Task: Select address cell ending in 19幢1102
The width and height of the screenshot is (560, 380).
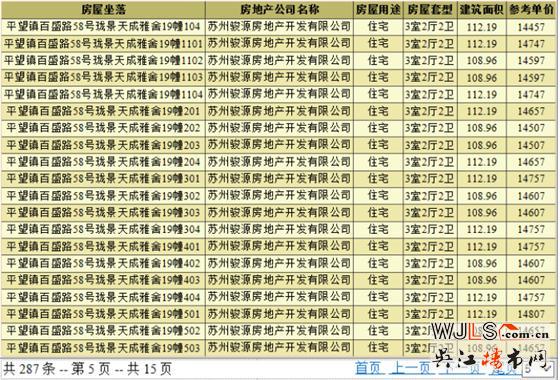Action: [104, 61]
